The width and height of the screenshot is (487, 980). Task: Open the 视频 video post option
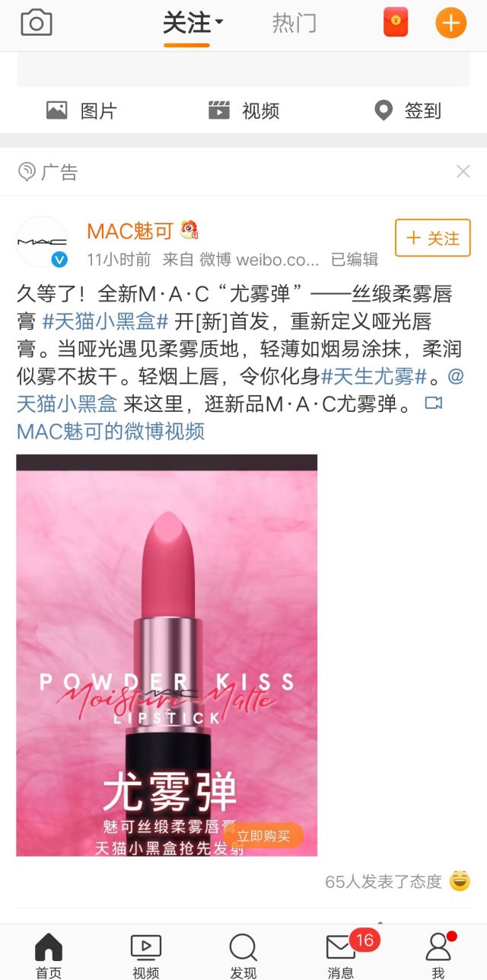coord(244,110)
